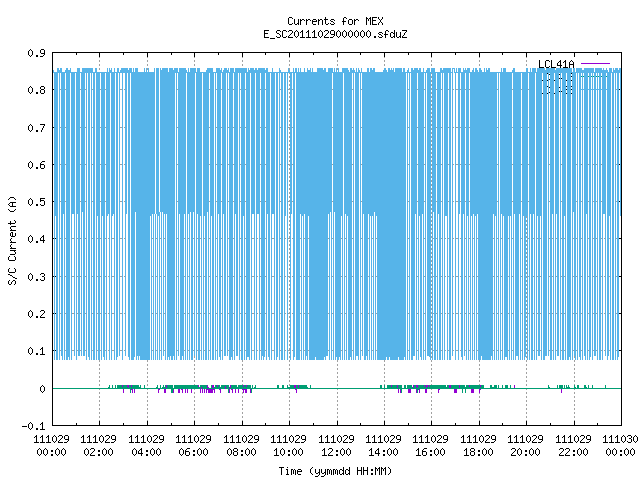Click the 'S/C Current (A)' y-axis label
The image size is (640, 480).
tap(12, 240)
